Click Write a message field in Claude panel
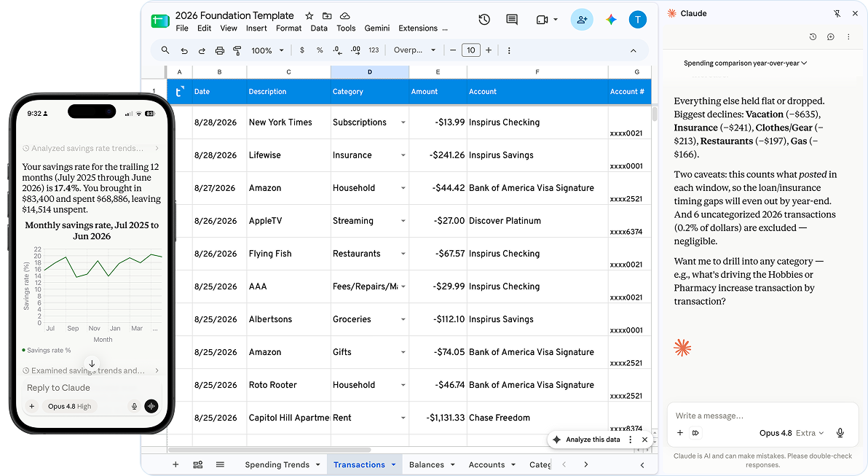868x476 pixels. point(763,415)
